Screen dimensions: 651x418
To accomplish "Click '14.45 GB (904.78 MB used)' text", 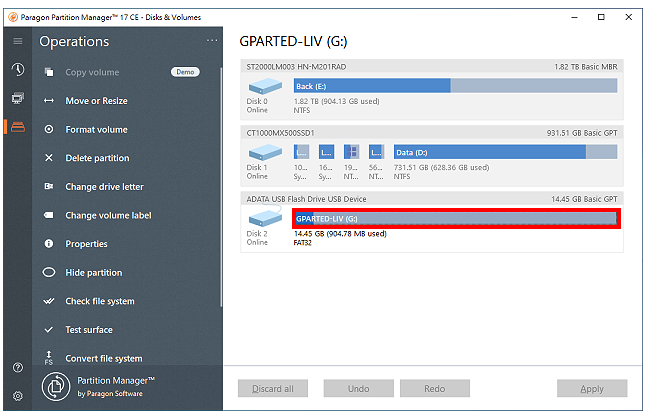I will pyautogui.click(x=340, y=234).
